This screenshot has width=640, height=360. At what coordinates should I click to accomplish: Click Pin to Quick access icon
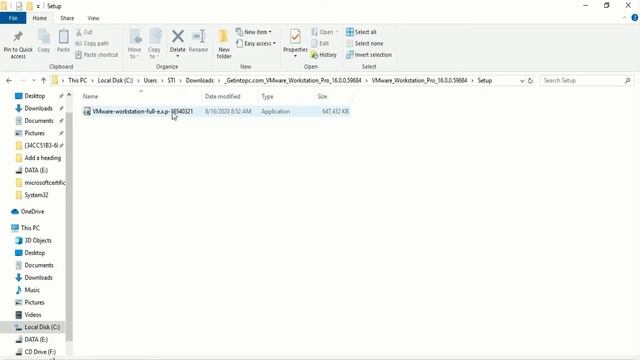tap(18, 37)
